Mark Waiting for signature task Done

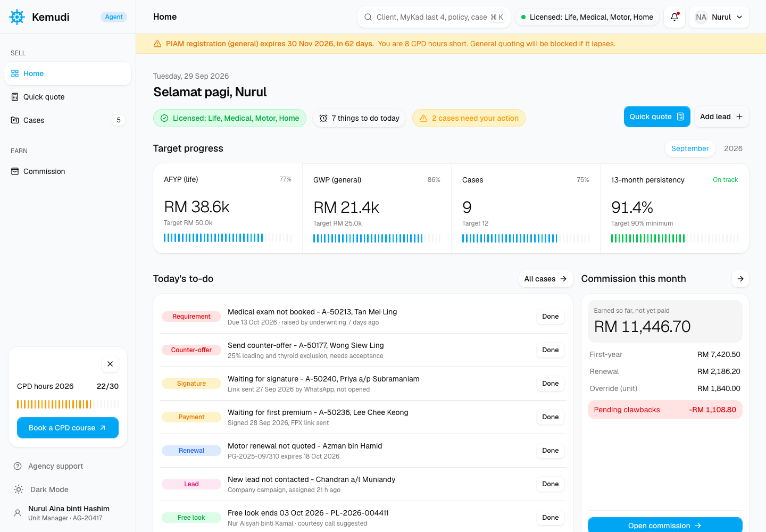(551, 384)
